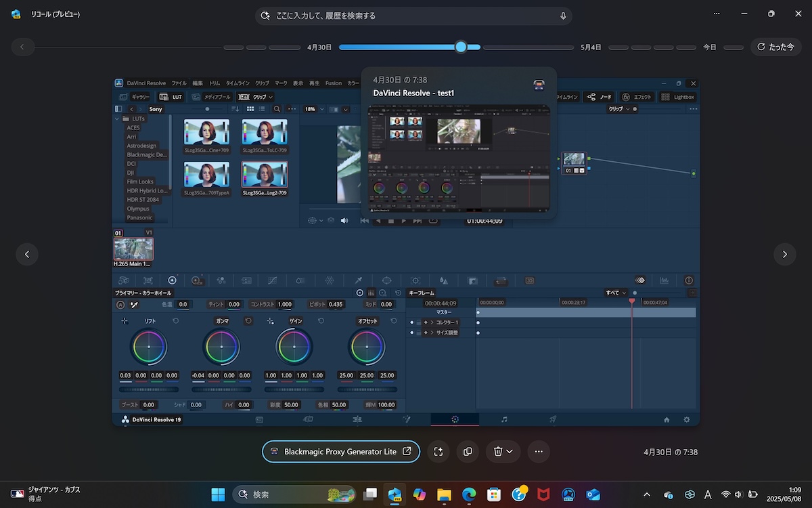Screen dimensions: 812x508
Task: Open the Fusion menu in the menu bar
Action: [x=334, y=83]
